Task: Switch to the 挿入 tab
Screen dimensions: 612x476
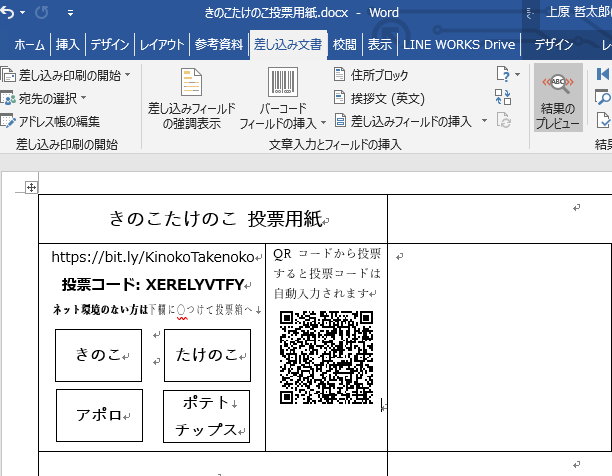Action: pyautogui.click(x=68, y=44)
